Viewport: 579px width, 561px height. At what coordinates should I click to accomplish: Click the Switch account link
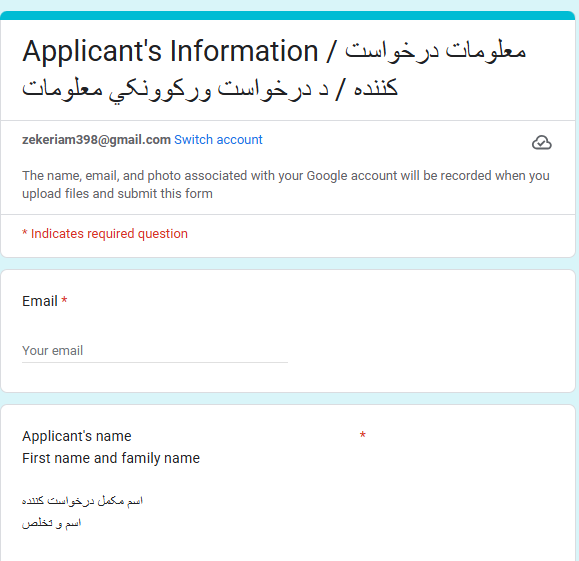tap(218, 140)
